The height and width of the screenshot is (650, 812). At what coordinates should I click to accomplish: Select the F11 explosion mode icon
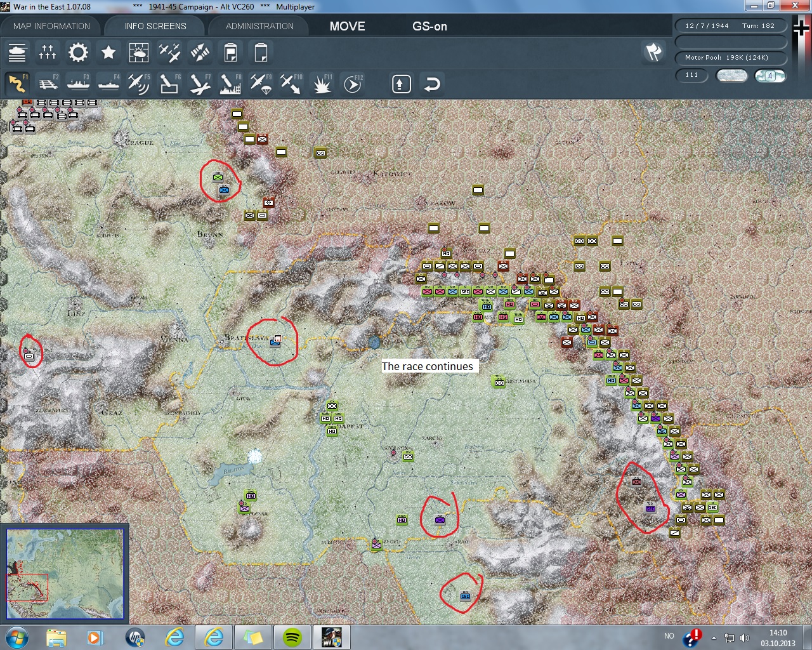click(x=322, y=84)
